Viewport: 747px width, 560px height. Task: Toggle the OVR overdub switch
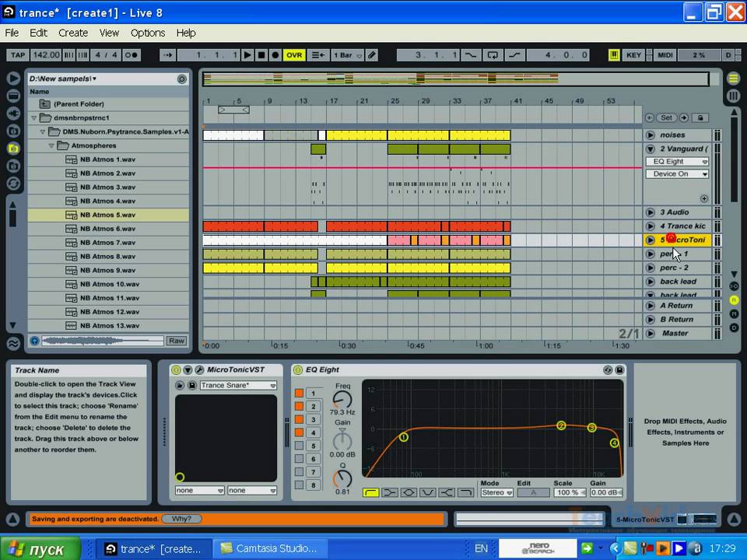(294, 55)
